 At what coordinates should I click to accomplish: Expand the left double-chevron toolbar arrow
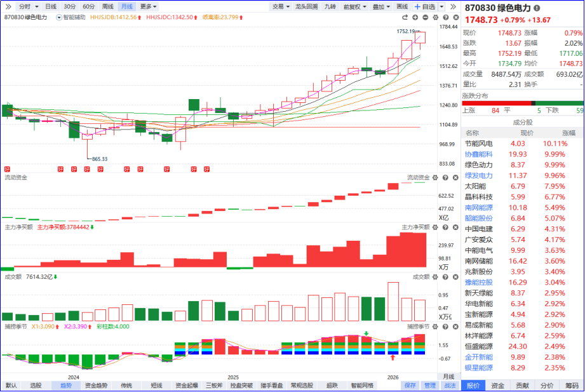(8, 6)
